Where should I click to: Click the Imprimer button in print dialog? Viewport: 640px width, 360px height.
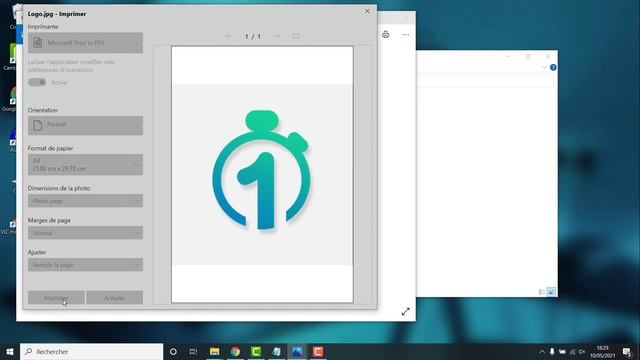click(x=56, y=298)
